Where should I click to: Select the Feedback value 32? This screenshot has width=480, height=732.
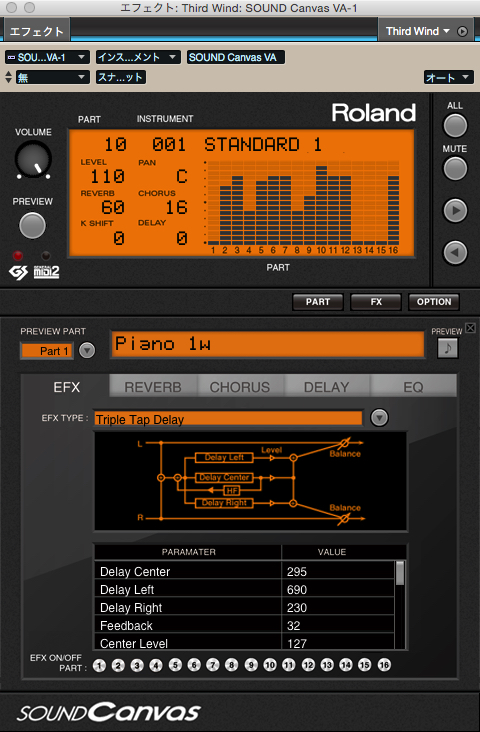tap(339, 626)
